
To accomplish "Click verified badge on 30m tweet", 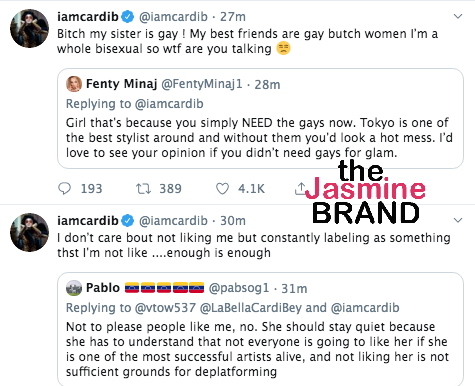I will pos(127,220).
